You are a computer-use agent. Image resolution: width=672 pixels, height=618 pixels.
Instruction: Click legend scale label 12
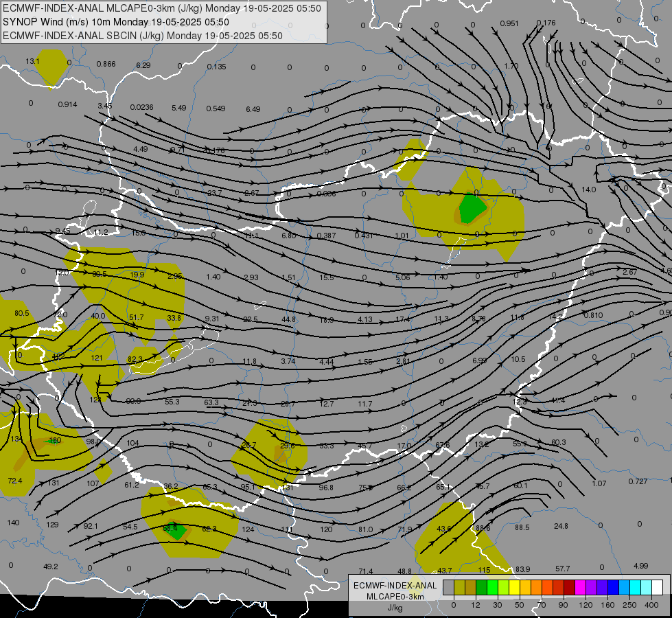[475, 605]
